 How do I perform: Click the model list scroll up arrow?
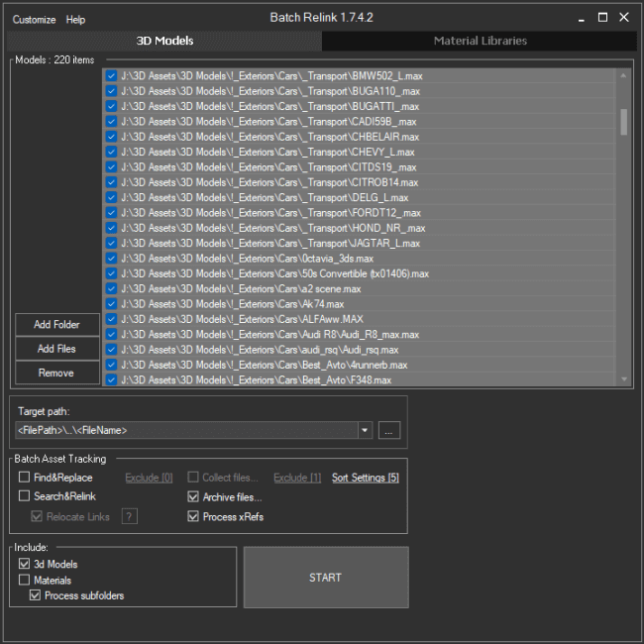pos(623,75)
